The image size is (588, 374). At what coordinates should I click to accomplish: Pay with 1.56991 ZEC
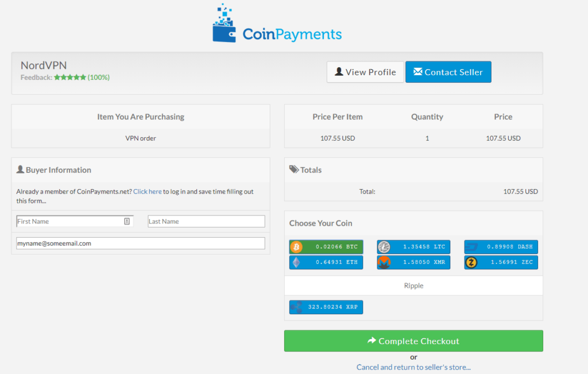pos(501,262)
